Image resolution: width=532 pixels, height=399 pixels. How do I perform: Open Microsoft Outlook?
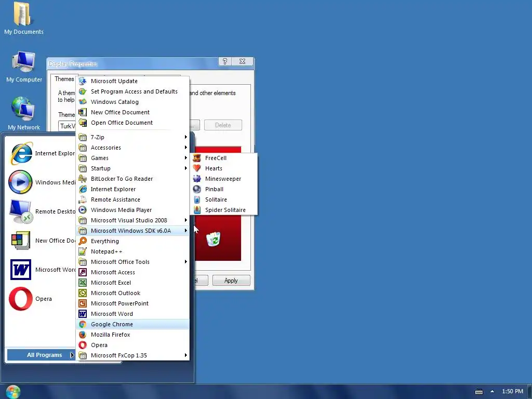pos(132,293)
